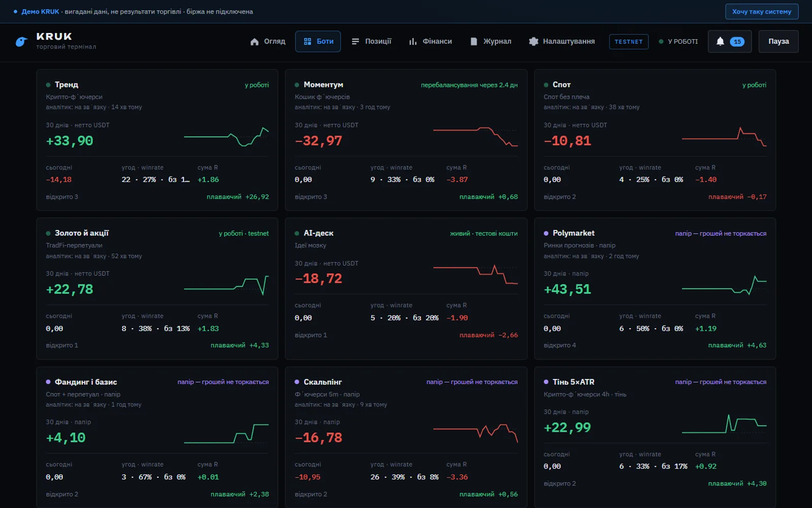This screenshot has height=508, width=812.
Task: Click the −10,81 value on Спот card
Action: 567,141
